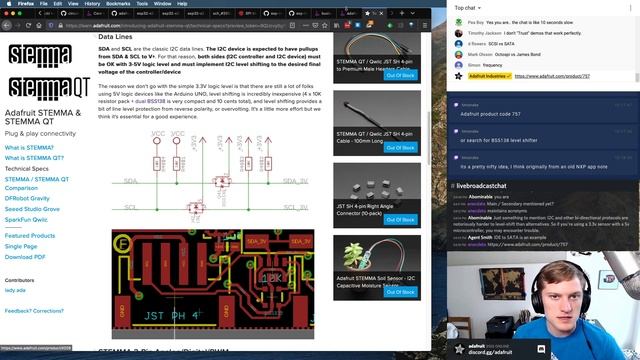Open the Help menu
The height and width of the screenshot is (360, 640).
(x=182, y=3)
